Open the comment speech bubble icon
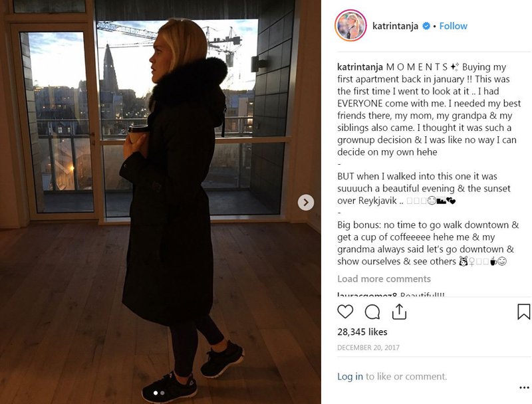This screenshot has height=404, width=532. point(372,312)
